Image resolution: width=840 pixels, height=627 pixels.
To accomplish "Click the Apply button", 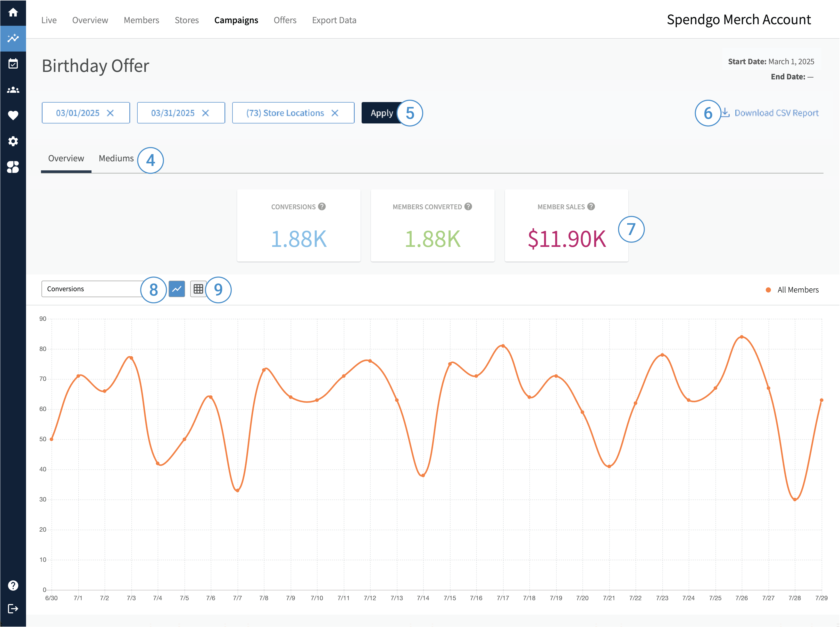I will 381,113.
